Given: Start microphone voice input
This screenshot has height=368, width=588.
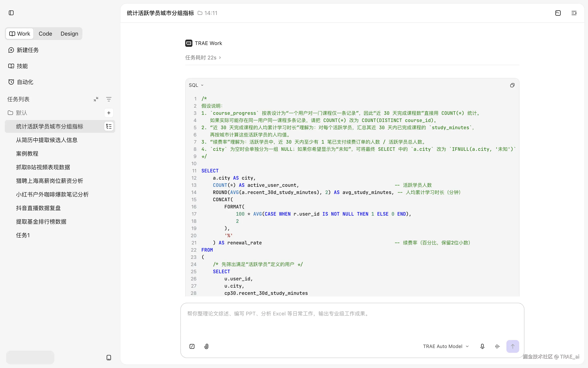Looking at the screenshot, I should click(x=482, y=346).
